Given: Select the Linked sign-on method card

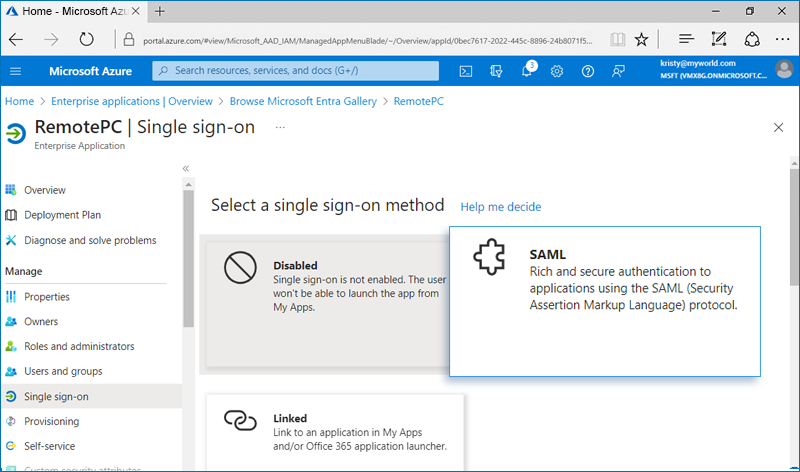Looking at the screenshot, I should click(335, 432).
